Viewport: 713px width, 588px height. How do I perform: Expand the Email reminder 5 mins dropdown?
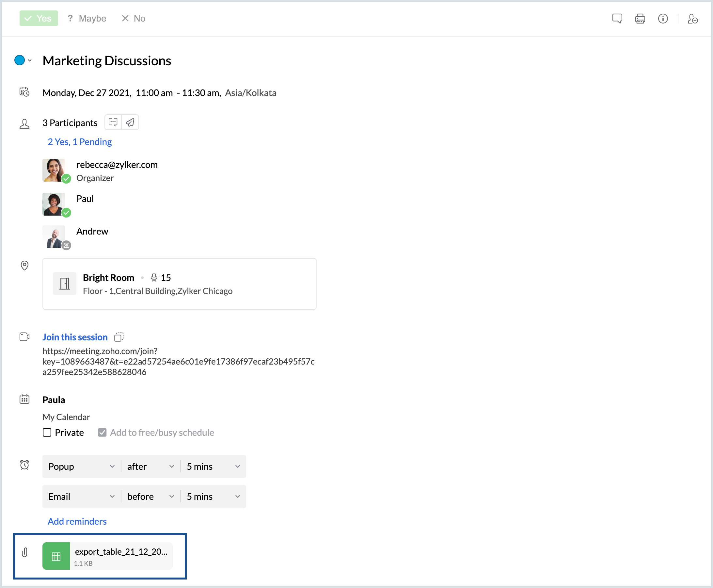pos(213,497)
